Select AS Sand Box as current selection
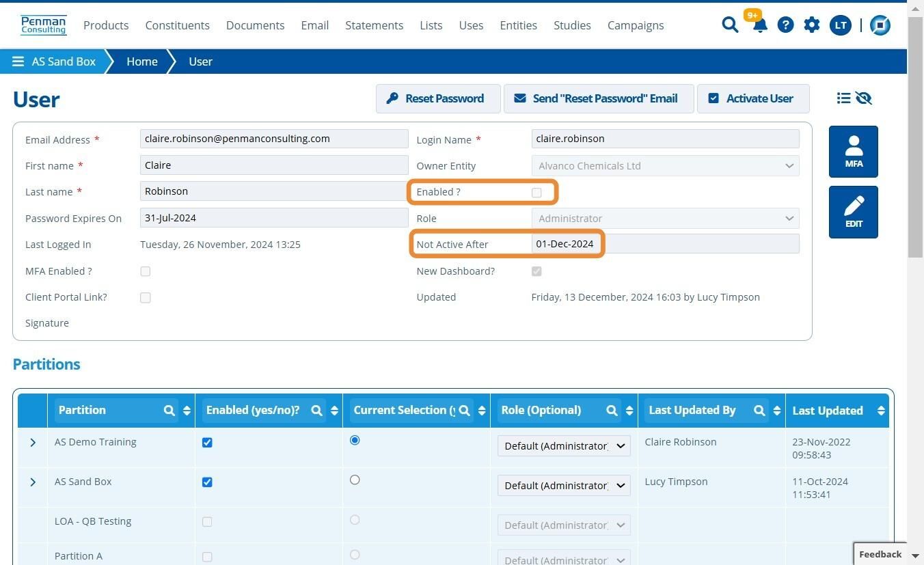 point(355,480)
